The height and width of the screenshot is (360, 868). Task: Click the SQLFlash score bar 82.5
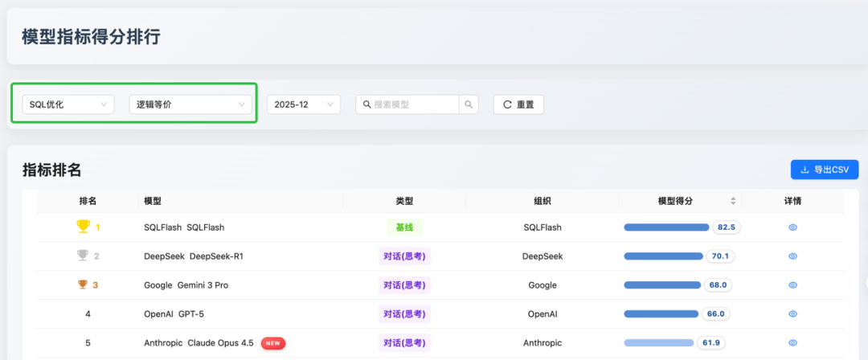(666, 227)
